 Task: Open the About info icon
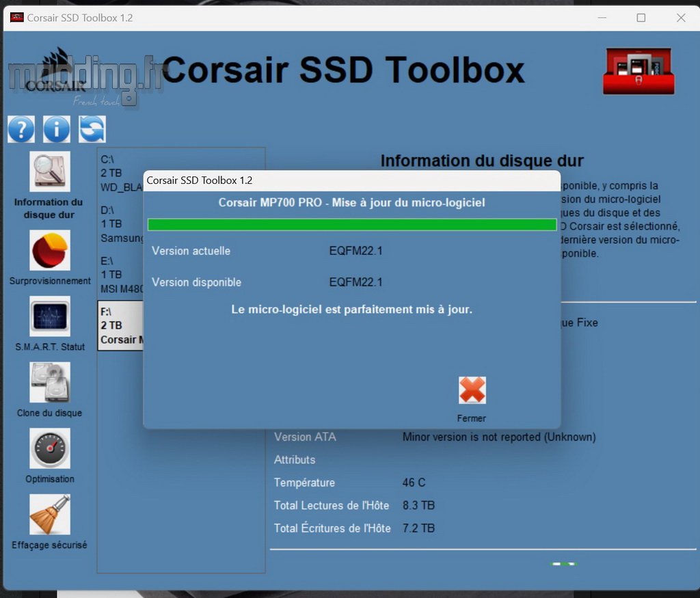57,129
